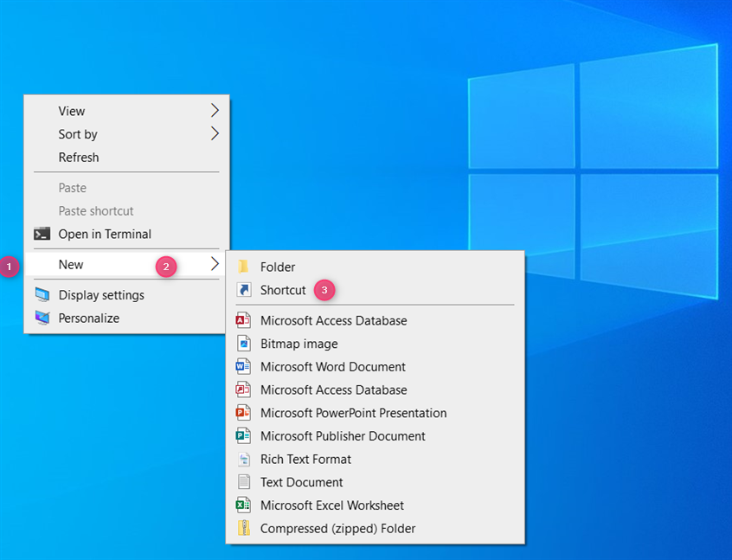Click the Bitmap image icon
This screenshot has height=560, width=732.
click(x=246, y=343)
